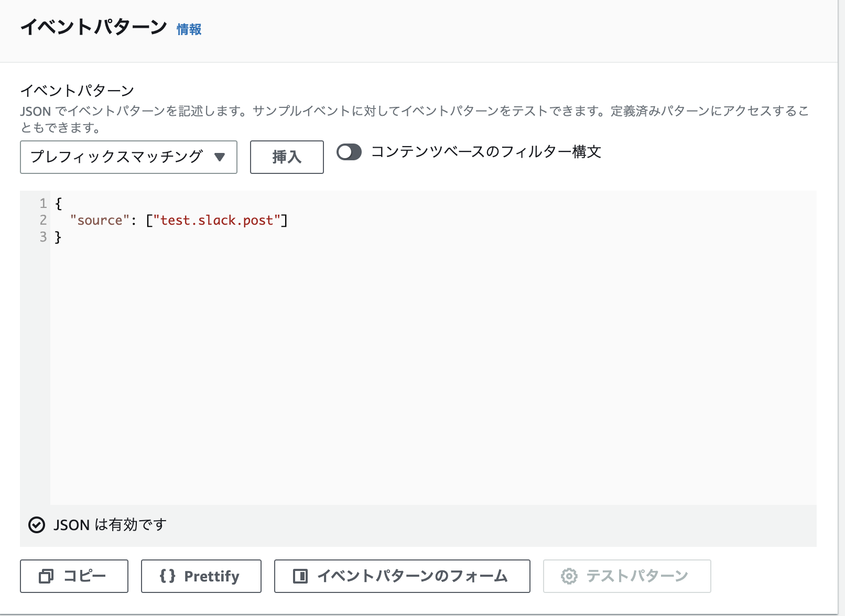The height and width of the screenshot is (616, 845).
Task: Click the Prettify braces icon to format JSON
Action: pyautogui.click(x=167, y=576)
